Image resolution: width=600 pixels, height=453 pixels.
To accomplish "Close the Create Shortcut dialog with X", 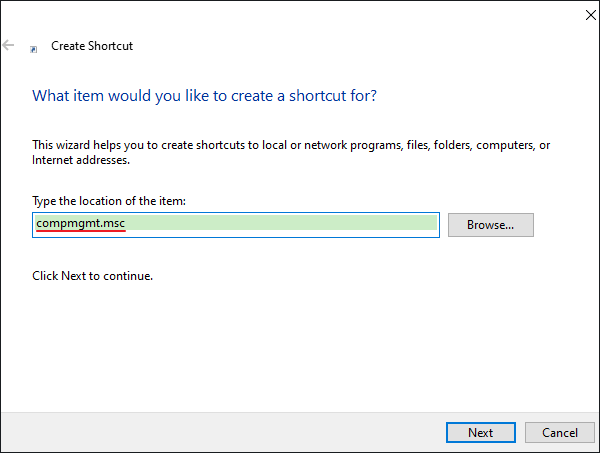I will [x=590, y=15].
